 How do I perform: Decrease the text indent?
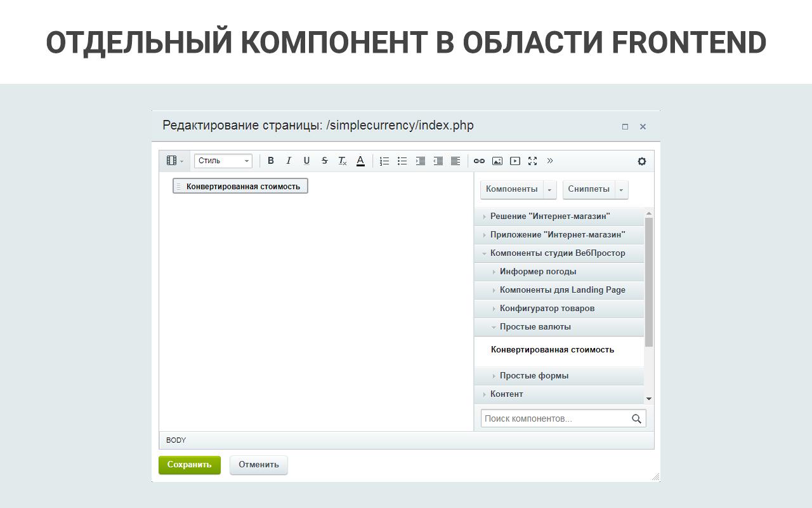(x=438, y=161)
